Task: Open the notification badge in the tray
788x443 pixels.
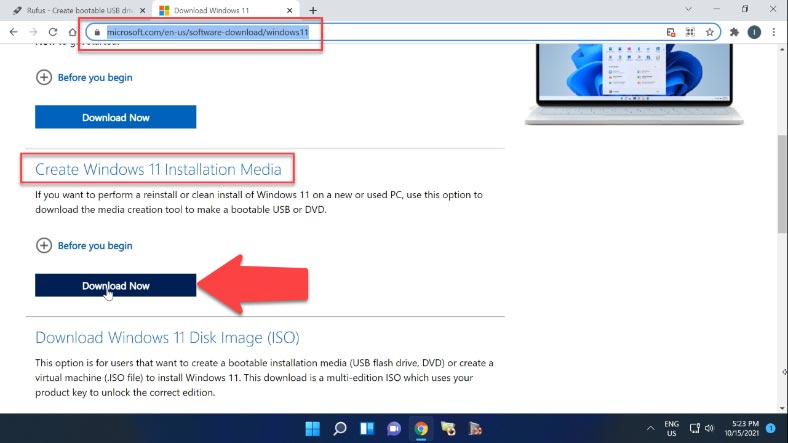Action: pyautogui.click(x=771, y=428)
